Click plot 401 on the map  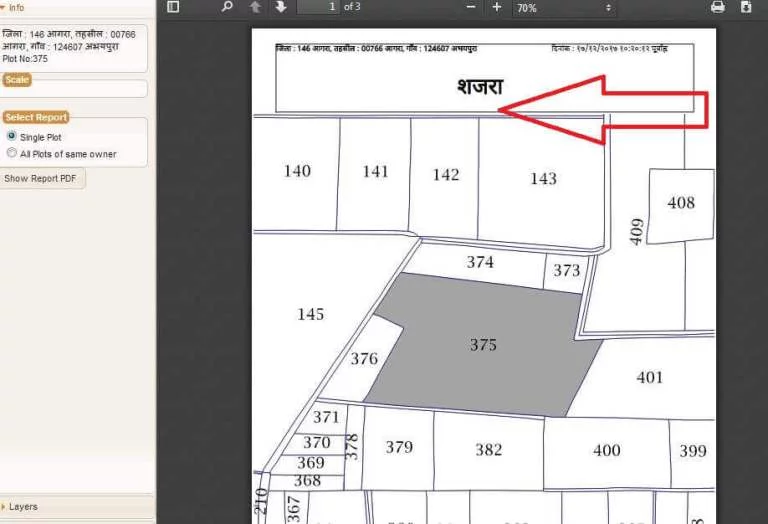(x=649, y=377)
